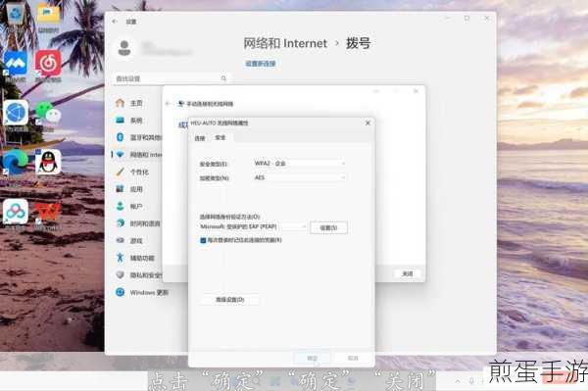Launch NetEase Cloud Music from desktop
This screenshot has height=391, width=588.
point(48,63)
